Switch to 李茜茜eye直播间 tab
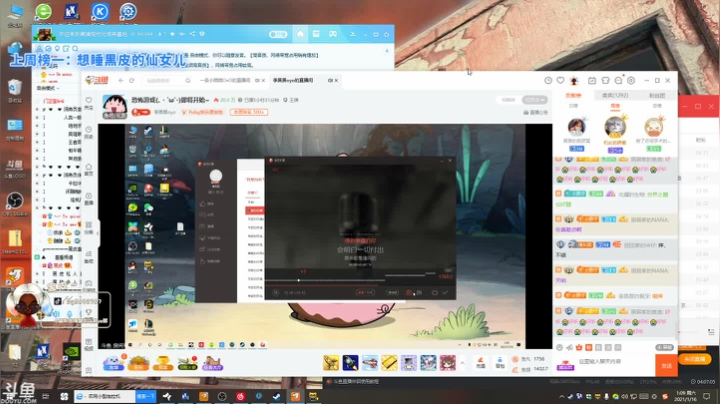The image size is (720, 404). (293, 80)
